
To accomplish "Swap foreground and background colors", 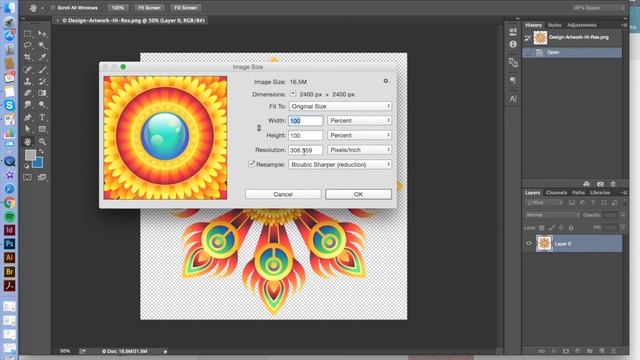I will click(x=41, y=151).
